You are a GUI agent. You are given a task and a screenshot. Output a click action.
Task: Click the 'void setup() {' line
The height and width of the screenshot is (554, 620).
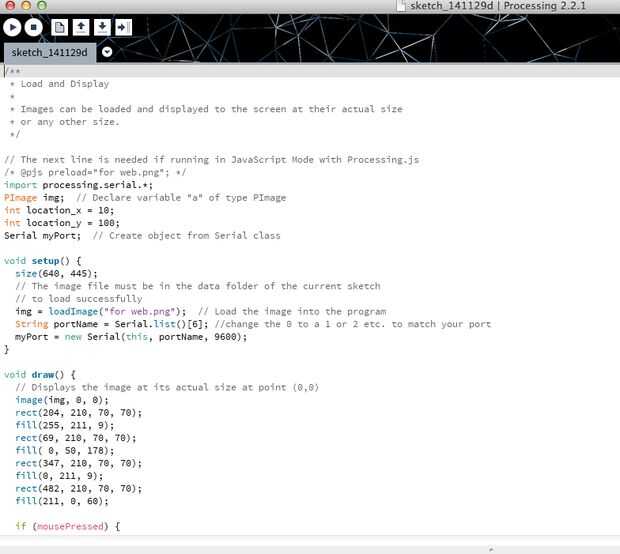[x=43, y=261]
